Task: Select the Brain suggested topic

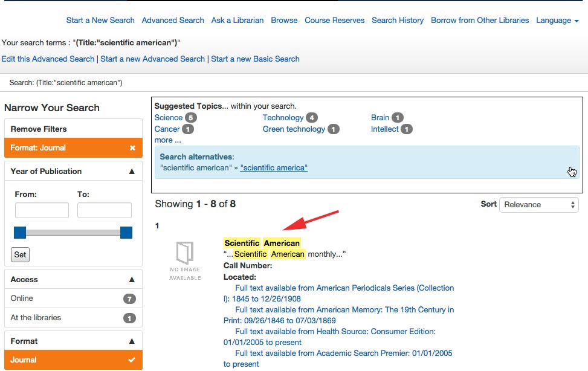Action: click(x=380, y=118)
